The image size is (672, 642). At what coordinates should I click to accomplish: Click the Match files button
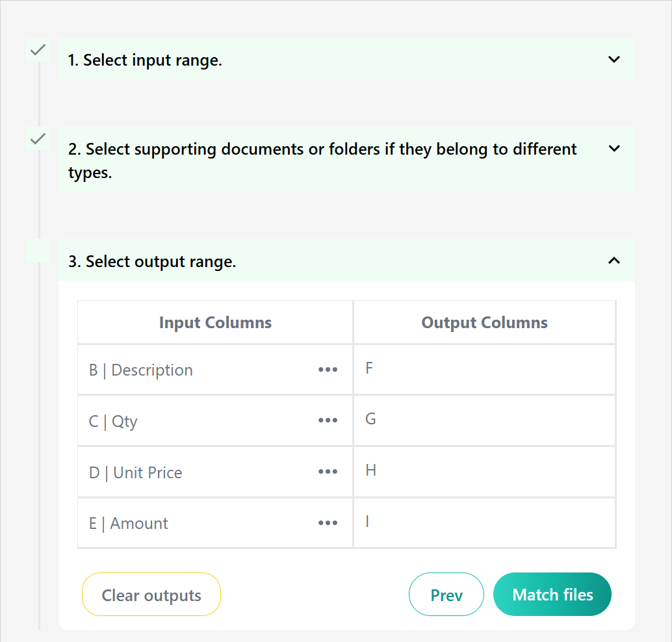(x=552, y=595)
